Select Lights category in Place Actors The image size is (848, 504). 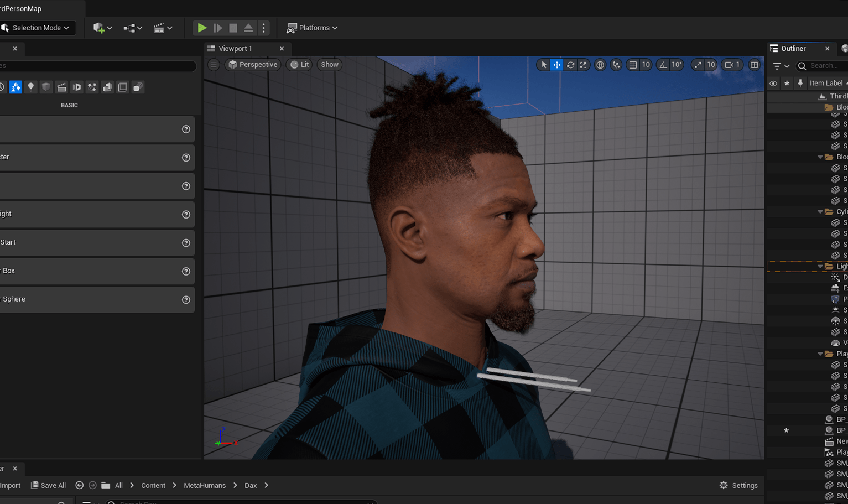point(31,87)
